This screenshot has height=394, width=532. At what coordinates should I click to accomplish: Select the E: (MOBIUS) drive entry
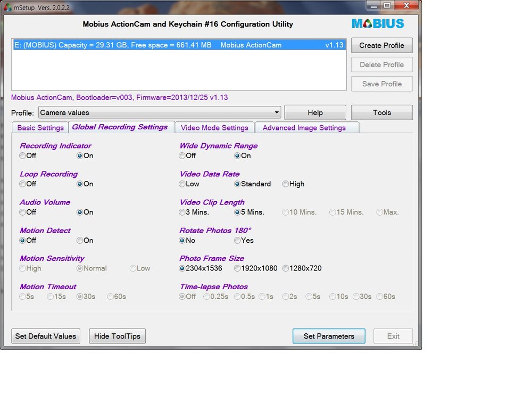pos(179,45)
